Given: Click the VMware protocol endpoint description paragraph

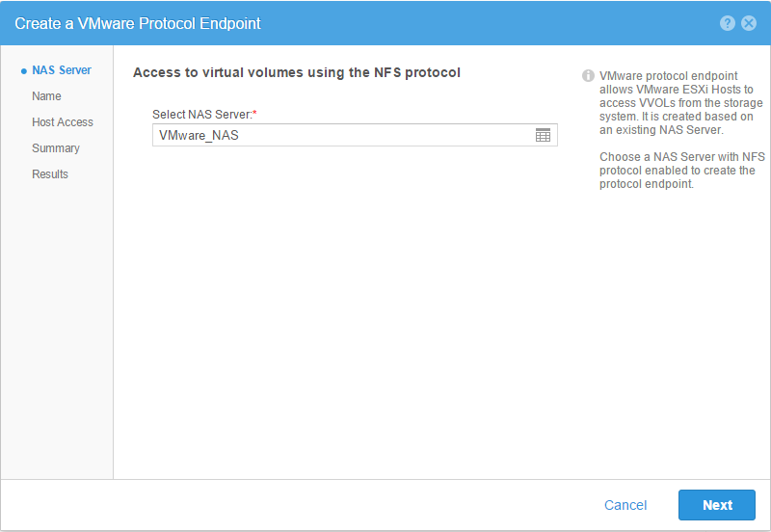Looking at the screenshot, I should (681, 103).
